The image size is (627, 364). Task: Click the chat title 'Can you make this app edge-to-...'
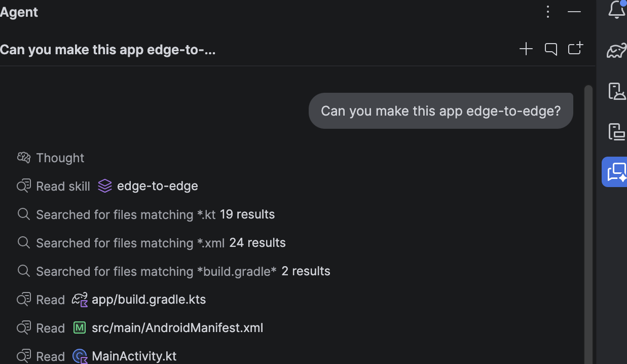pos(107,50)
